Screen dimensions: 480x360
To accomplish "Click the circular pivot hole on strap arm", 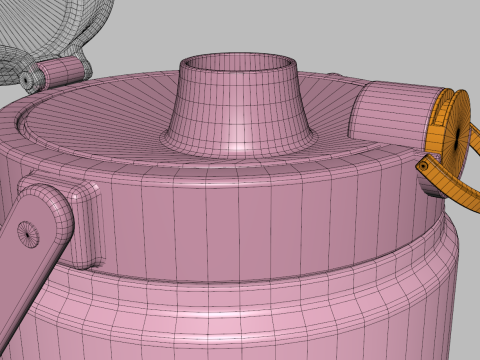I will (28, 234).
